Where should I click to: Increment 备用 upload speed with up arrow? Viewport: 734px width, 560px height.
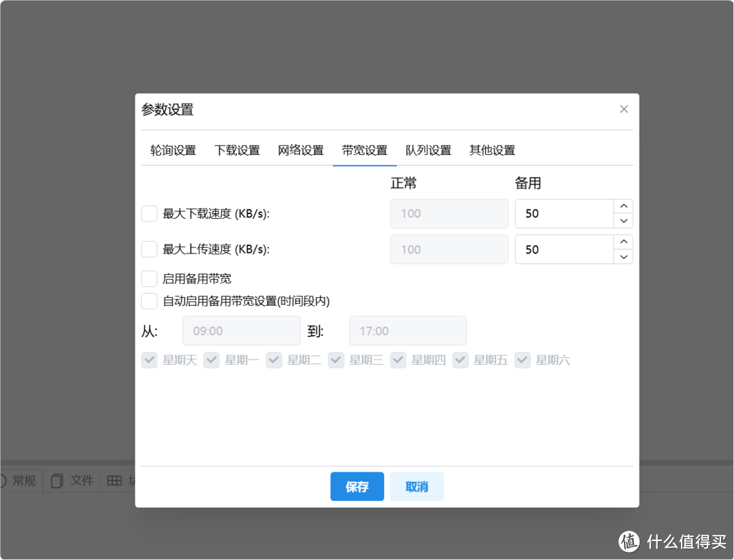pos(623,242)
